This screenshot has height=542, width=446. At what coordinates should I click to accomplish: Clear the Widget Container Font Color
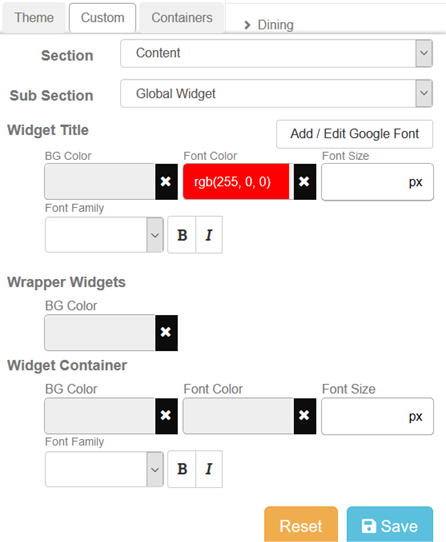tap(305, 416)
